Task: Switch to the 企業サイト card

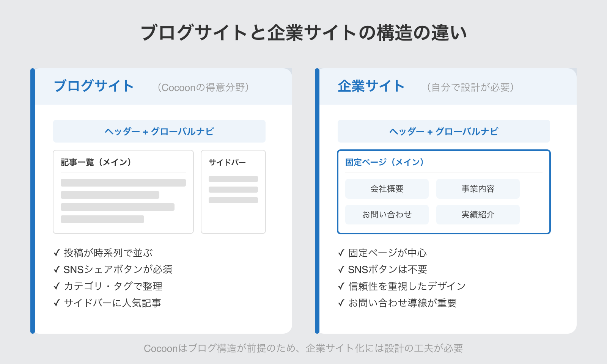Action: point(371,86)
